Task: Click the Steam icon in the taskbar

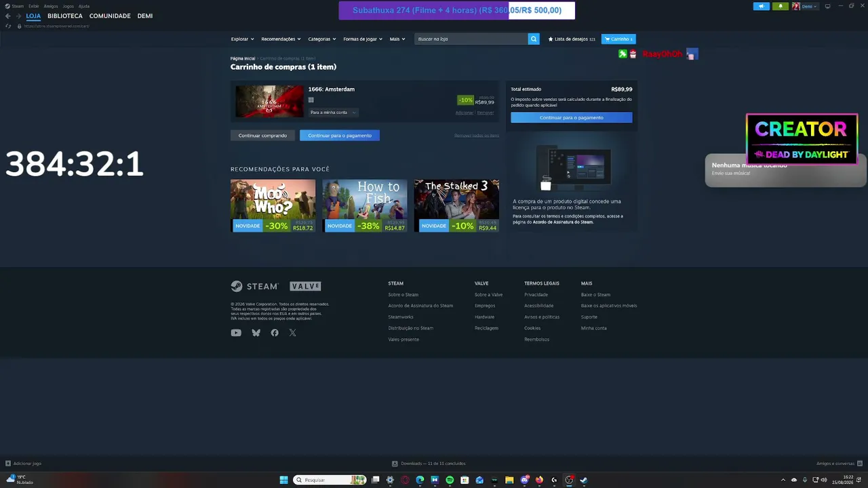Action: (x=584, y=480)
